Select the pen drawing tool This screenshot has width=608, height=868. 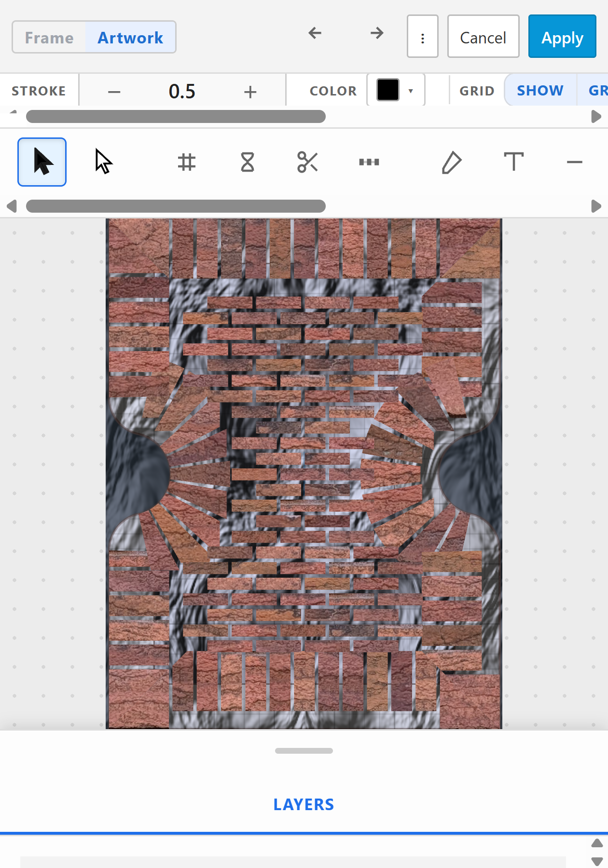452,162
